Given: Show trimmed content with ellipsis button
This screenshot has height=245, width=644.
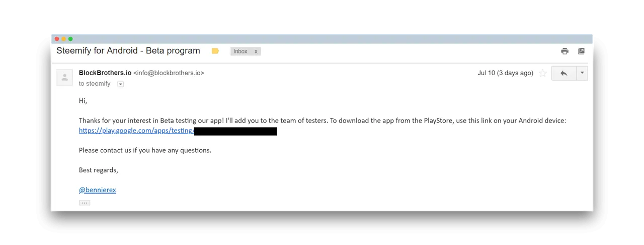Looking at the screenshot, I should (x=85, y=203).
